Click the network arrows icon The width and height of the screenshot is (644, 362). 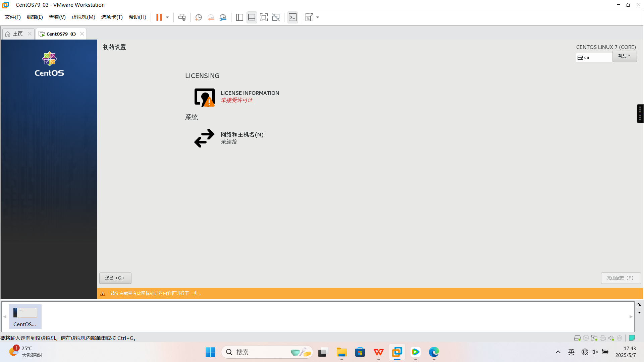click(204, 138)
